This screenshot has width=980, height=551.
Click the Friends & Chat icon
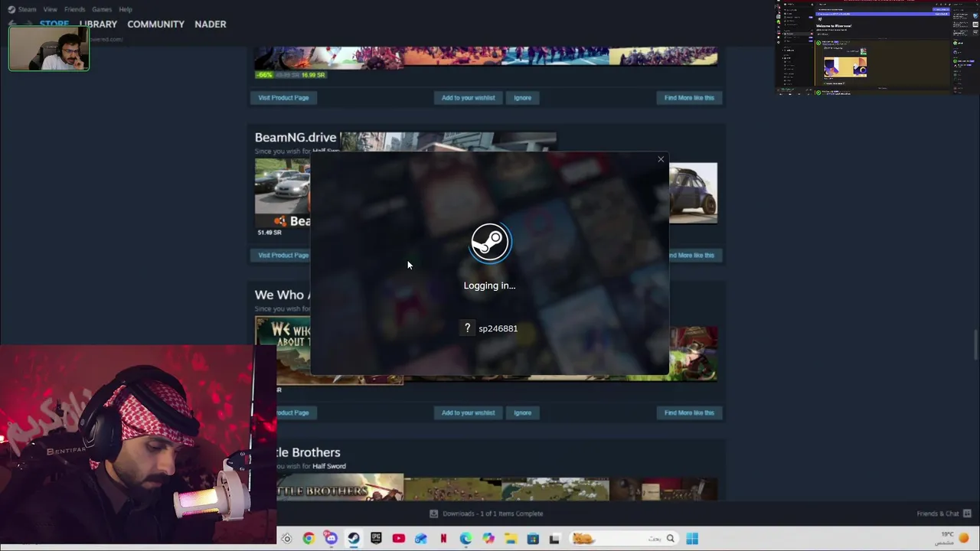(967, 514)
